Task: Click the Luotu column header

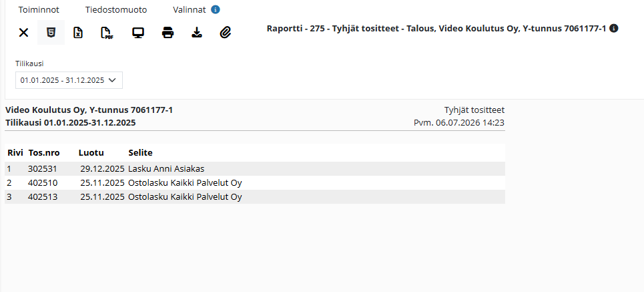Action: [91, 153]
